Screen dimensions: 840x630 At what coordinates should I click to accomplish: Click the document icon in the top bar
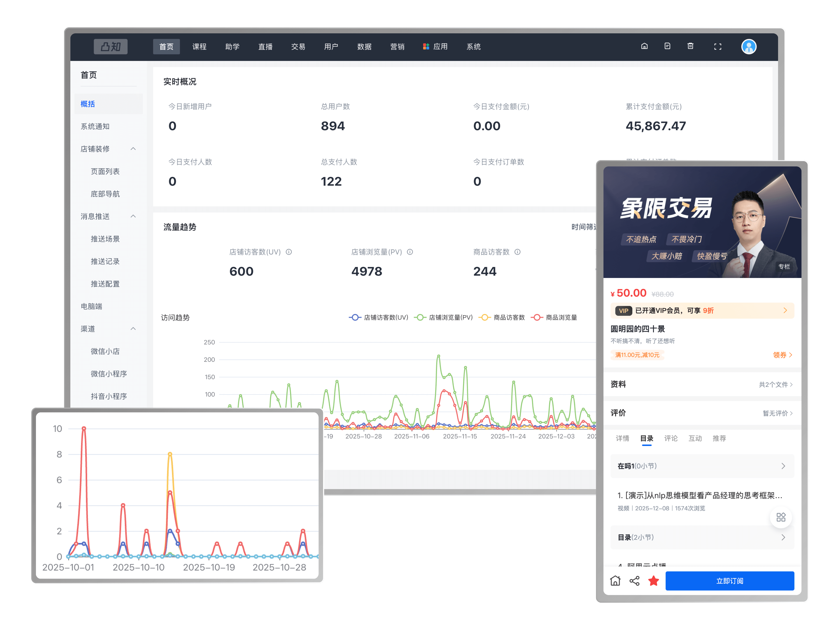667,46
